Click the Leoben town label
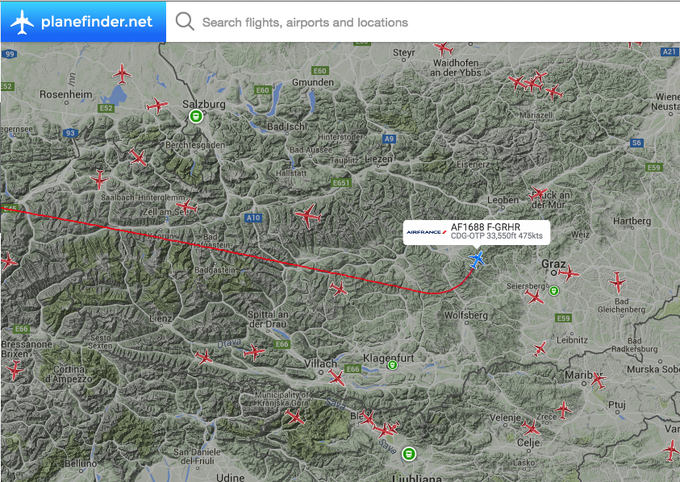Screen dimensions: 680x482 (x=503, y=200)
